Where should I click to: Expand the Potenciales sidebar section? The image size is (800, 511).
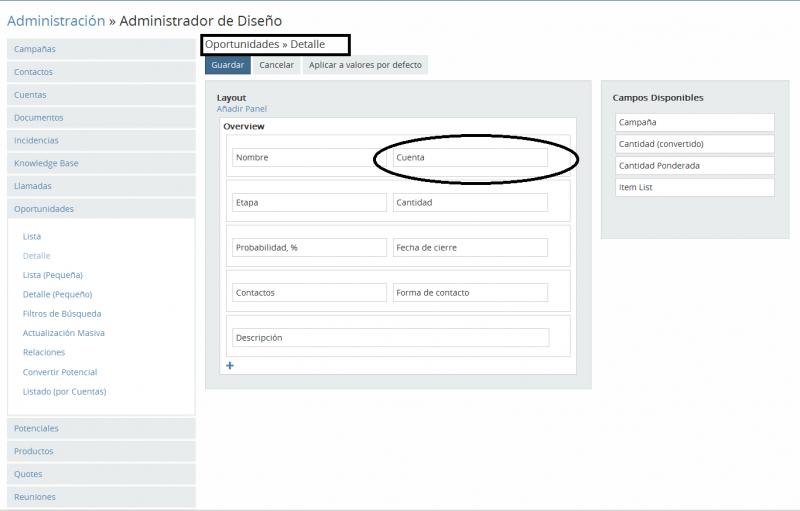[x=36, y=428]
